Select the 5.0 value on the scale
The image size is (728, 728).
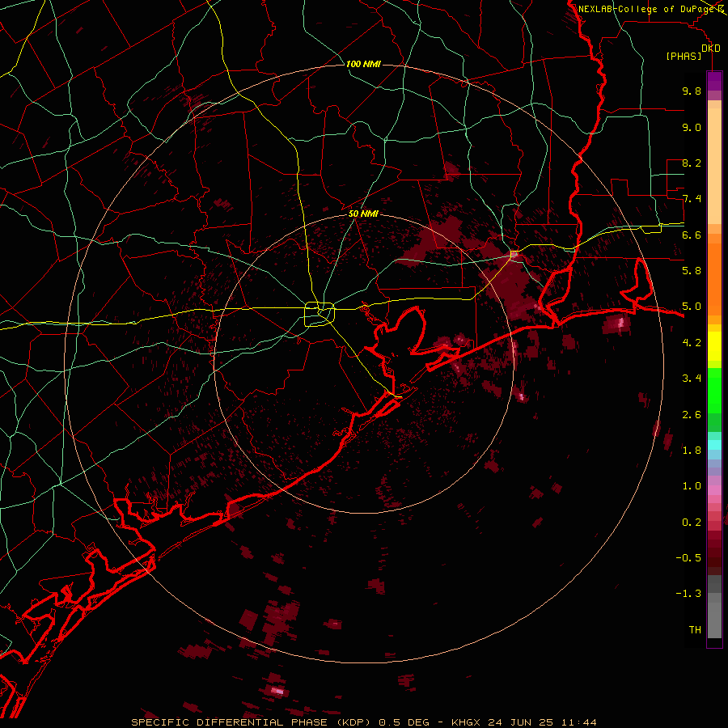(692, 307)
